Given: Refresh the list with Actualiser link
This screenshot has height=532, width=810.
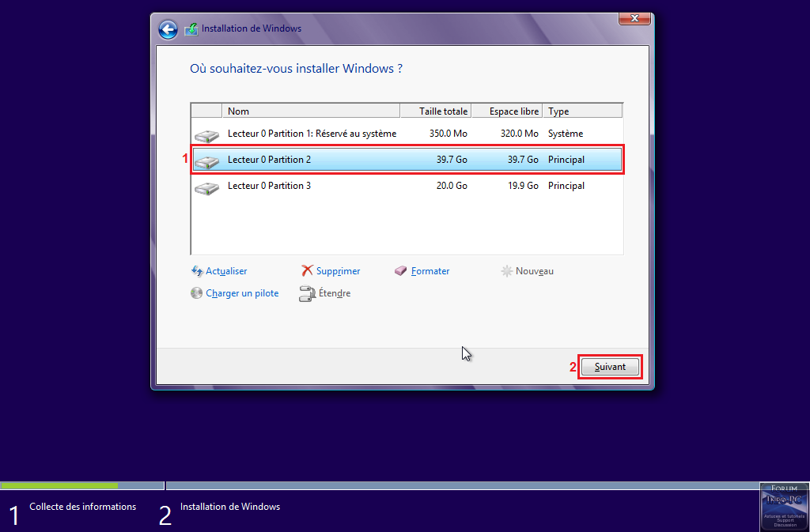Looking at the screenshot, I should point(226,271).
